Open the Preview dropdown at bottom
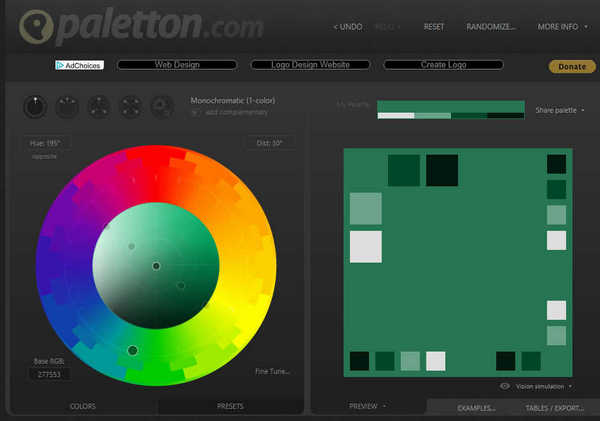This screenshot has width=600, height=421. (367, 406)
